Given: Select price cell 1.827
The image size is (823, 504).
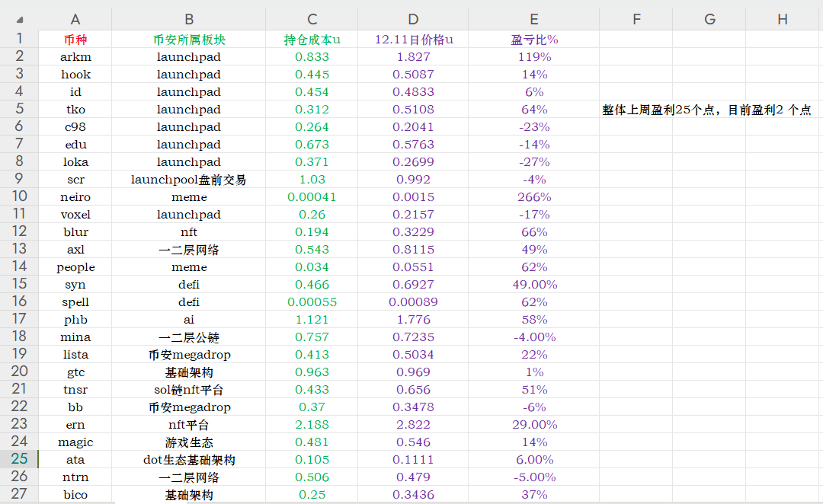Looking at the screenshot, I should (x=413, y=56).
